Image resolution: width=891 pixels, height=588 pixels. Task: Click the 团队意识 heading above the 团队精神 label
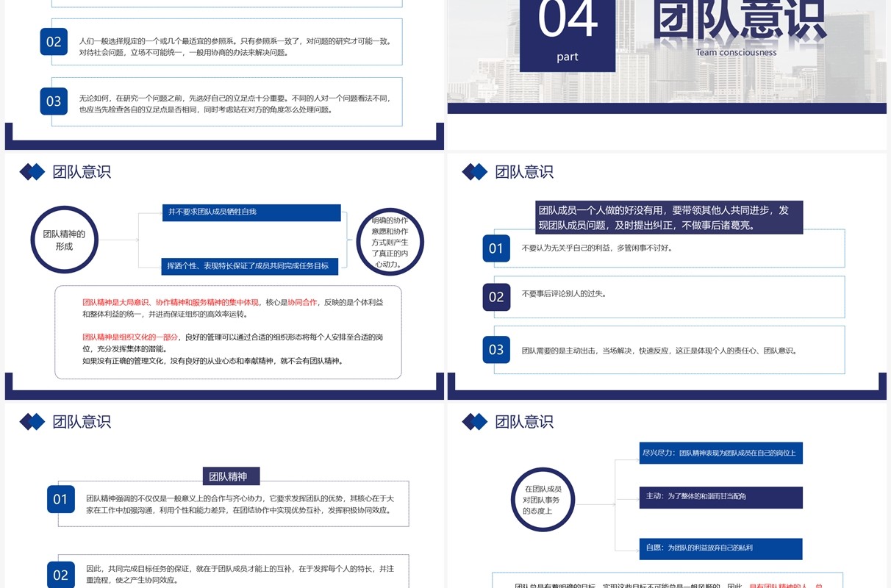tap(82, 422)
